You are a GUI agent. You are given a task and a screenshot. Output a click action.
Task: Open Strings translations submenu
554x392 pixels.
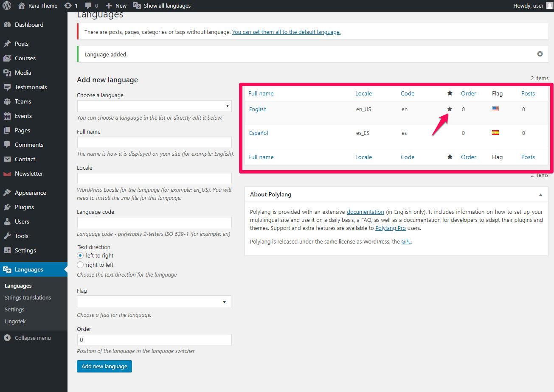(x=28, y=298)
